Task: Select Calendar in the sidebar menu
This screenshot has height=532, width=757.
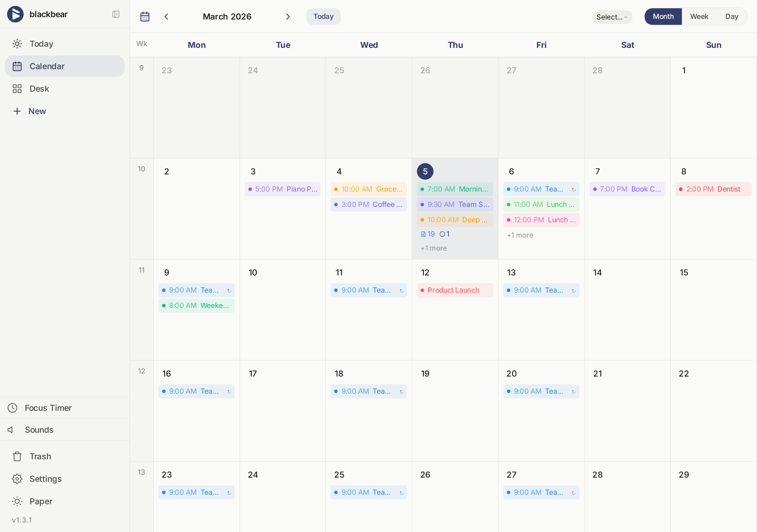Action: click(47, 66)
